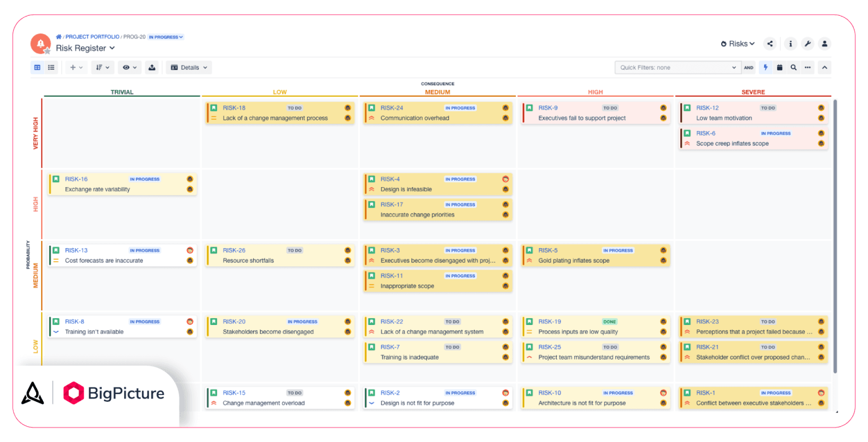Open the wrench configuration icon

[808, 44]
